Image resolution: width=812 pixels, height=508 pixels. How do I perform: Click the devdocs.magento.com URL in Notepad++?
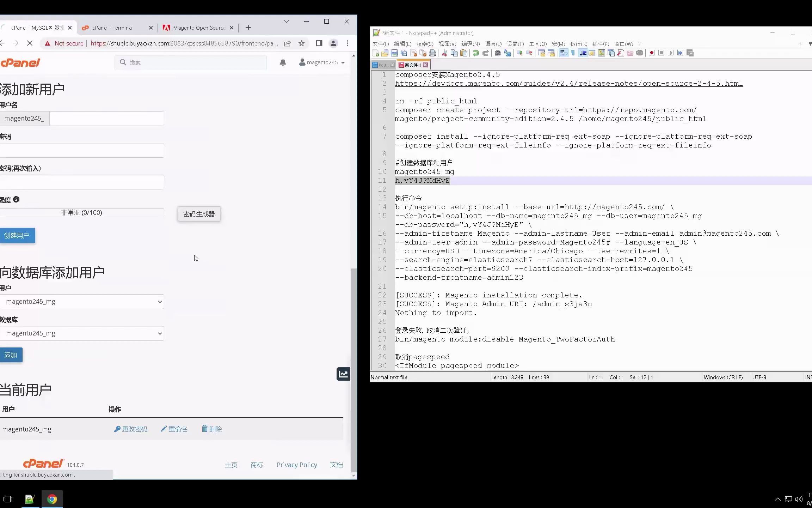(569, 84)
